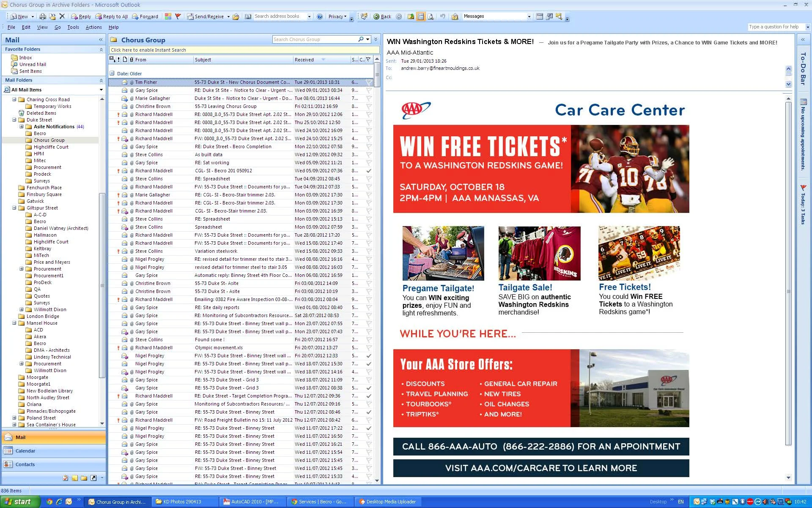Viewport: 812px width, 508px height.
Task: Open the New button dropdown arrow
Action: 33,17
